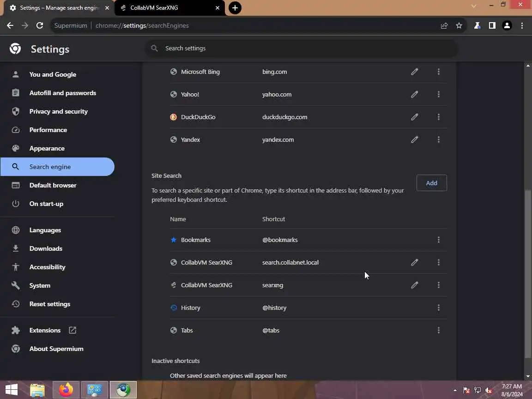Edit CollabVM SearXNG with searxng shortcut
This screenshot has width=532, height=399.
tap(414, 285)
